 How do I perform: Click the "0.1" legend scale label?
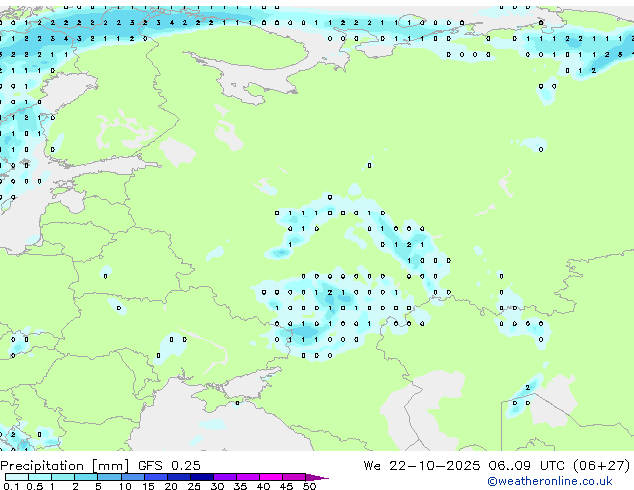coord(11,486)
